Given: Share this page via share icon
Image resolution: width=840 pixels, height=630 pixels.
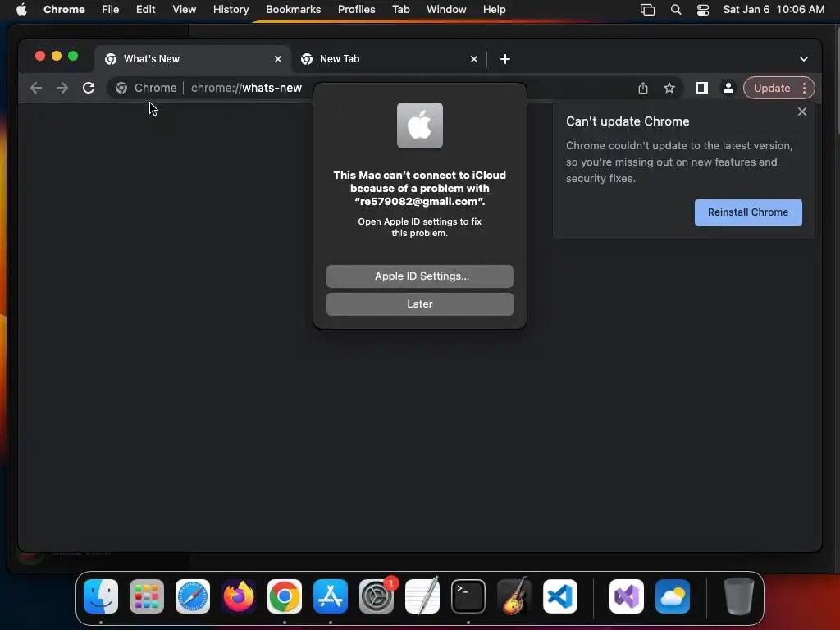Looking at the screenshot, I should pos(643,88).
